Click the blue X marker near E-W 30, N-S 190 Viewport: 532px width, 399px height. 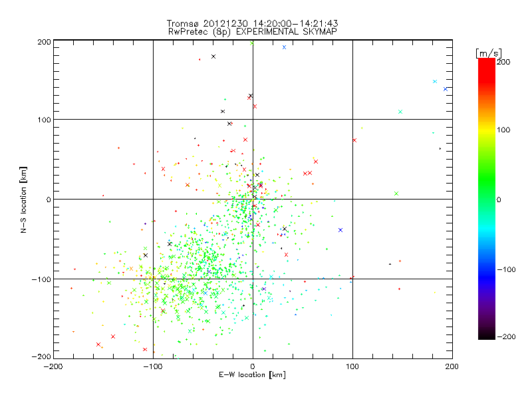(285, 47)
